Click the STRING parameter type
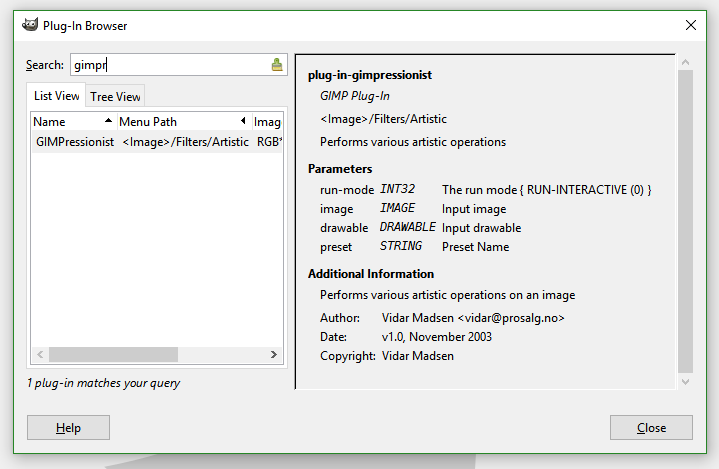The height and width of the screenshot is (469, 719). pos(401,246)
